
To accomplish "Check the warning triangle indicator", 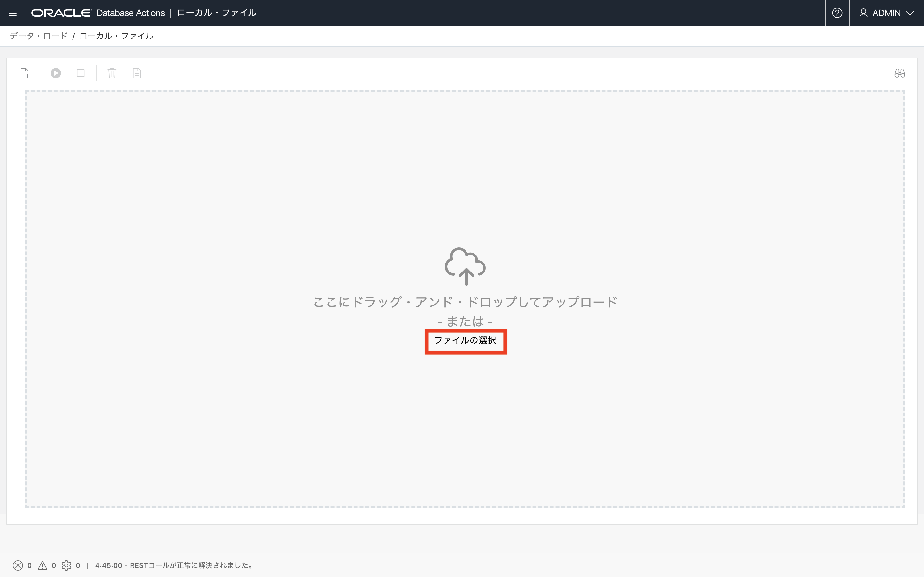I will (x=43, y=565).
